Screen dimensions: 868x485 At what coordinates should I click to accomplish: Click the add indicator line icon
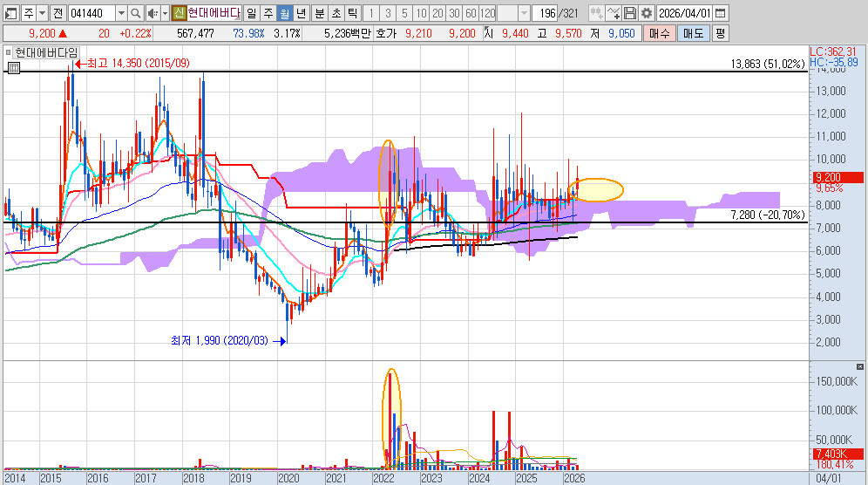[x=613, y=13]
